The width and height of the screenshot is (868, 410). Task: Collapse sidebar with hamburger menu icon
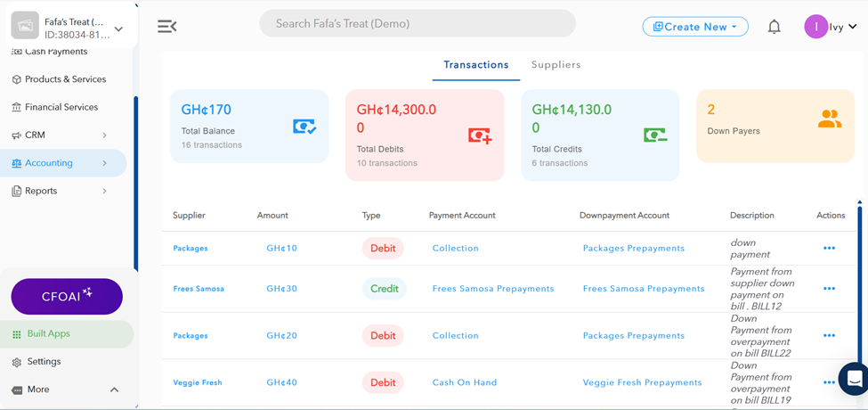[x=166, y=27]
